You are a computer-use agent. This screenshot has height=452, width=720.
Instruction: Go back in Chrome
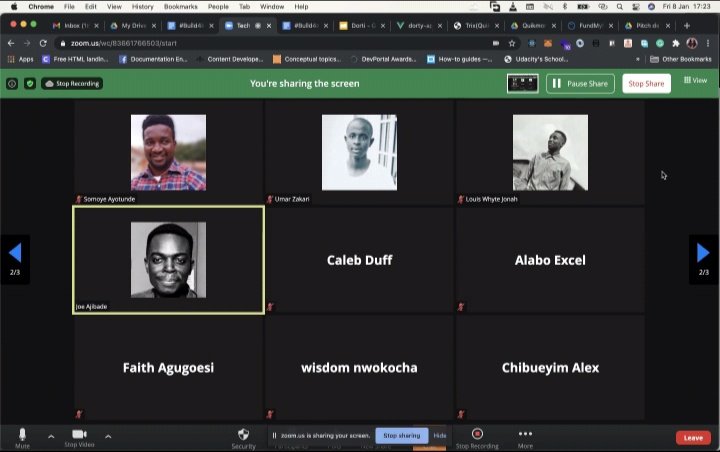(11, 43)
